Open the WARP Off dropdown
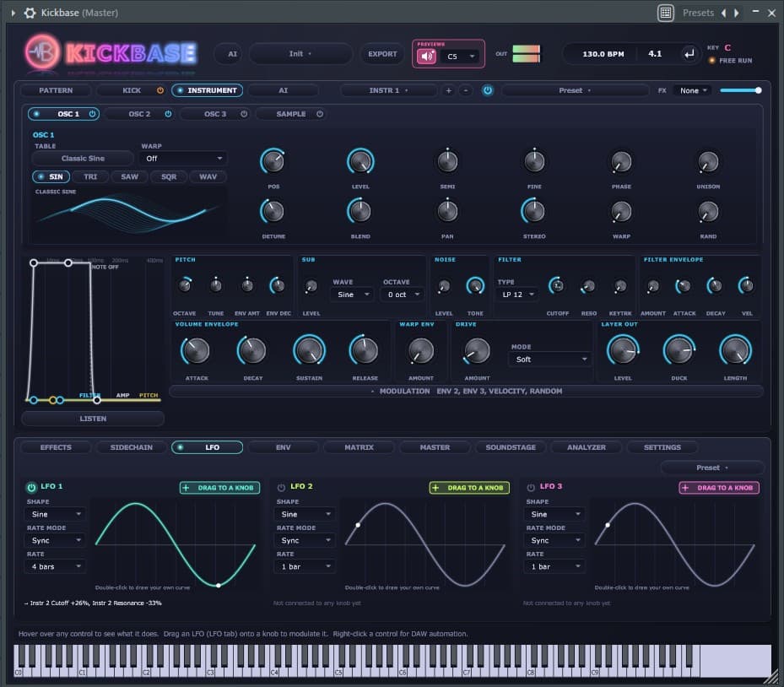This screenshot has height=687, width=784. point(183,159)
